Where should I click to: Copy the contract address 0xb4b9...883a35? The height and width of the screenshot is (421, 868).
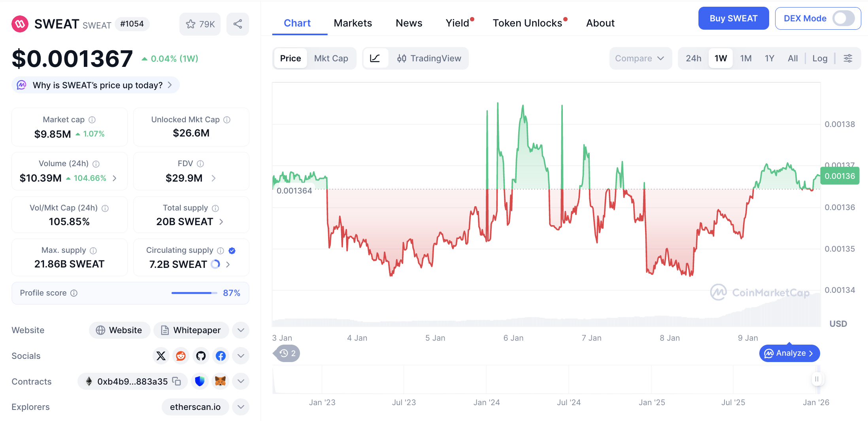[177, 381]
